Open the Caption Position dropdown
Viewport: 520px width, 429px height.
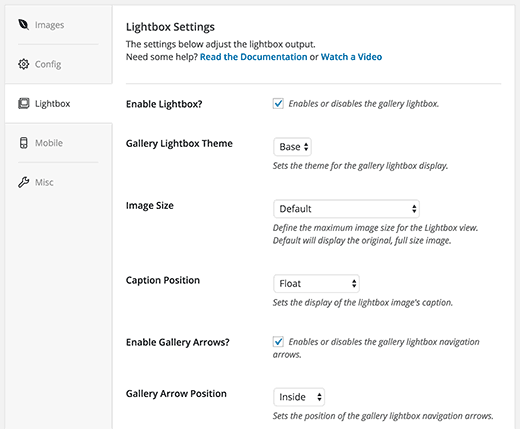click(x=316, y=283)
